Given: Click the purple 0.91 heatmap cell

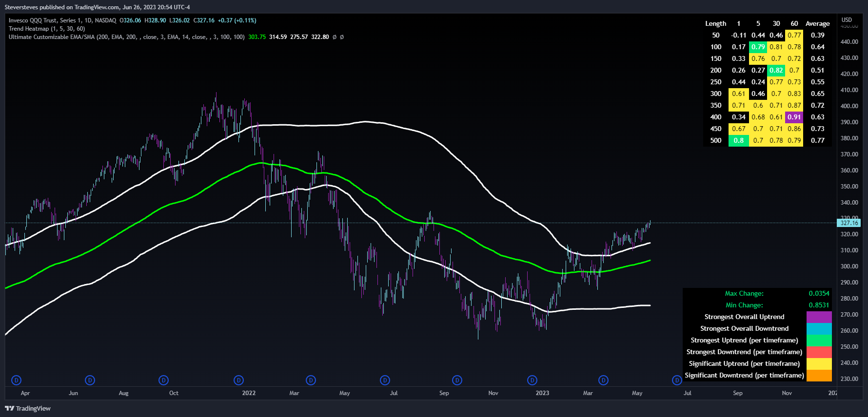Looking at the screenshot, I should pos(794,117).
